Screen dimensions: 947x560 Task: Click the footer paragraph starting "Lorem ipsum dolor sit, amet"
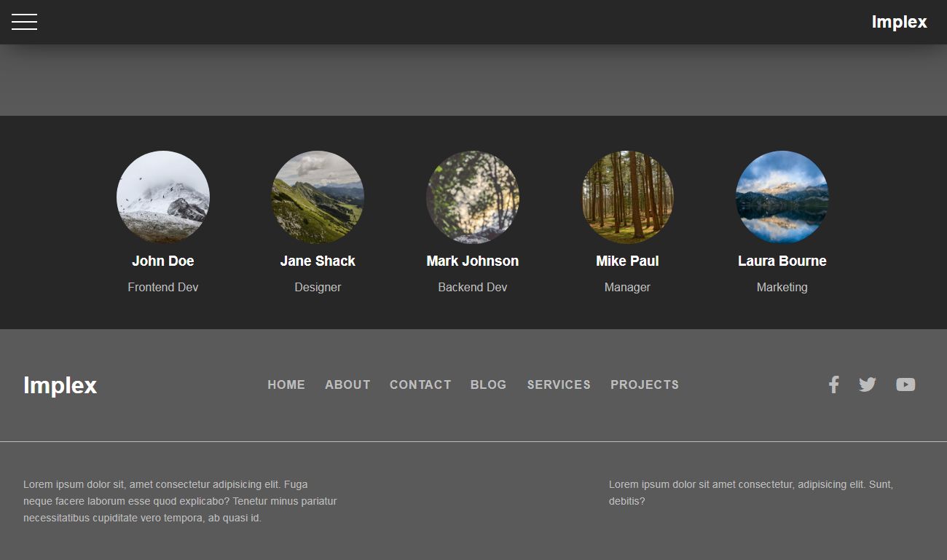tap(181, 501)
